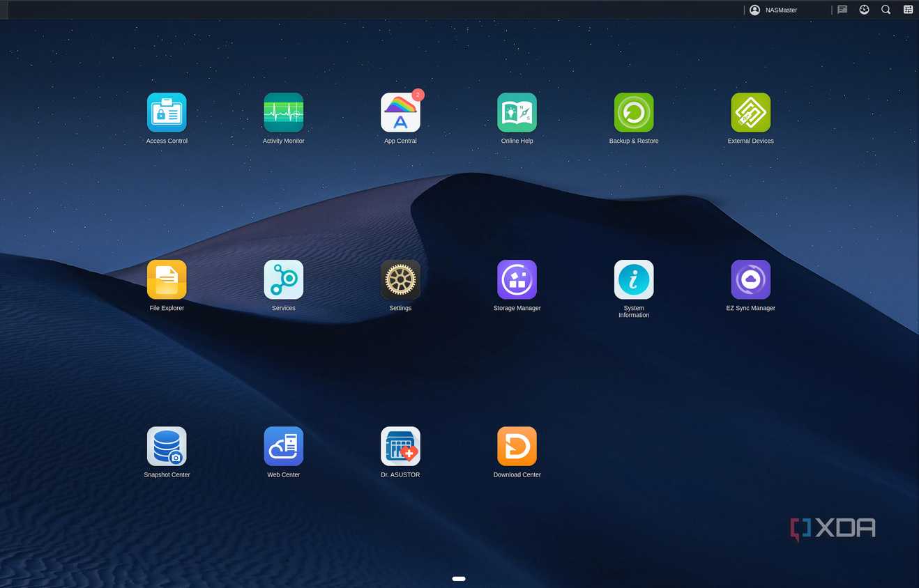
Task: Open File Explorer
Action: pyautogui.click(x=167, y=279)
